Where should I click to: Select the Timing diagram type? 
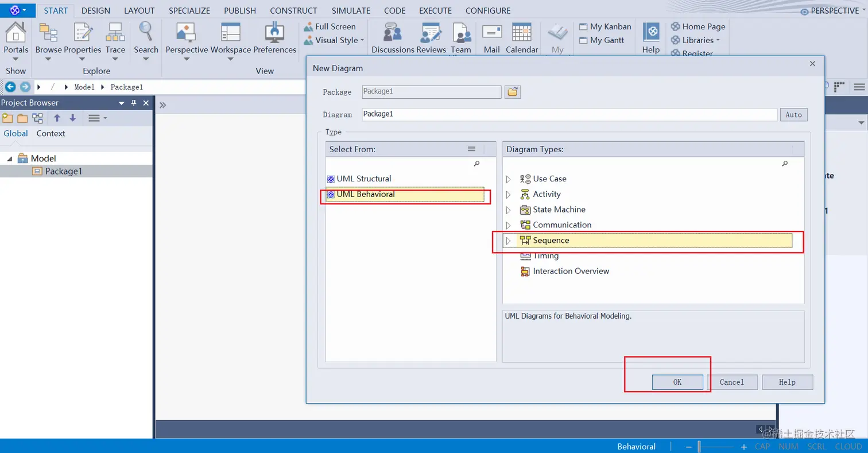539,255
